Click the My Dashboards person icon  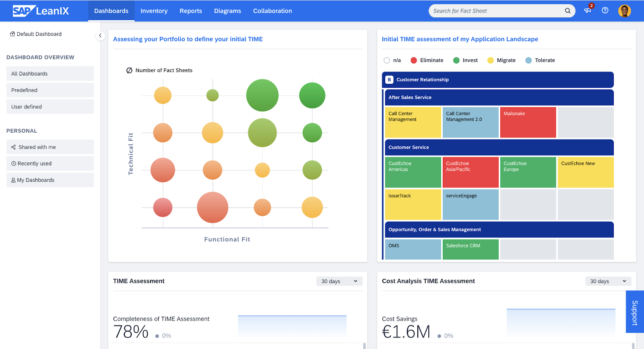(x=14, y=180)
